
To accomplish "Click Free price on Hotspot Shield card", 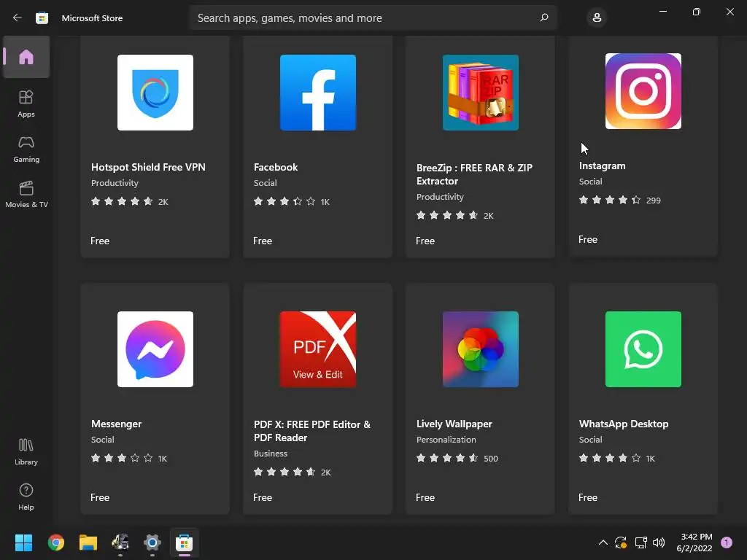I will point(100,241).
